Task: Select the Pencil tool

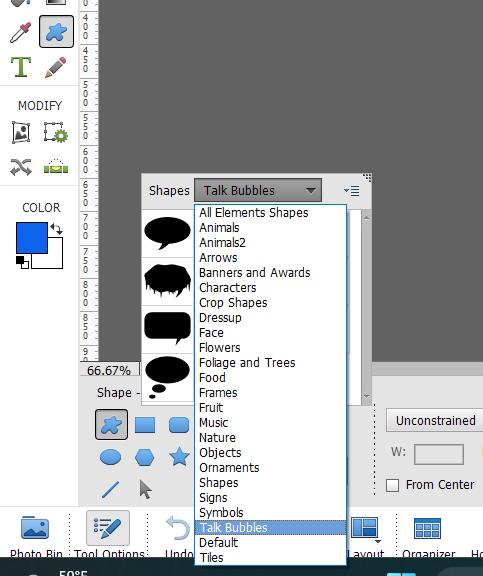Action: click(x=55, y=67)
